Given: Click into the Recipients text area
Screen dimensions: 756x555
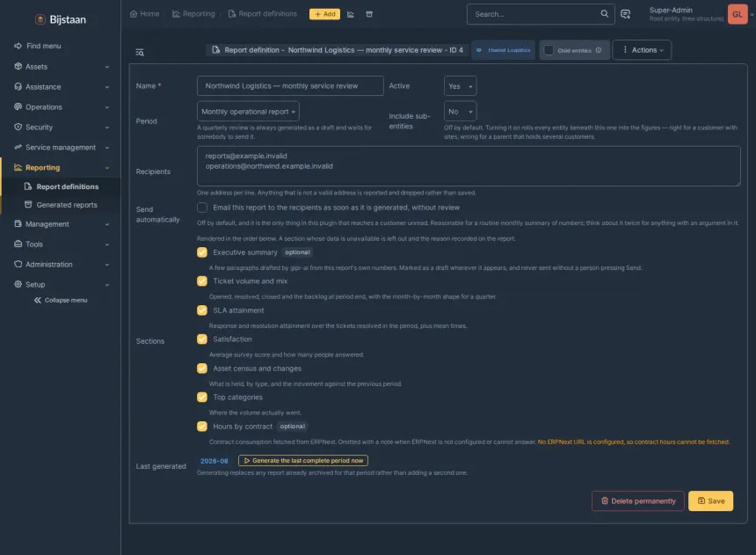Looking at the screenshot, I should 469,166.
